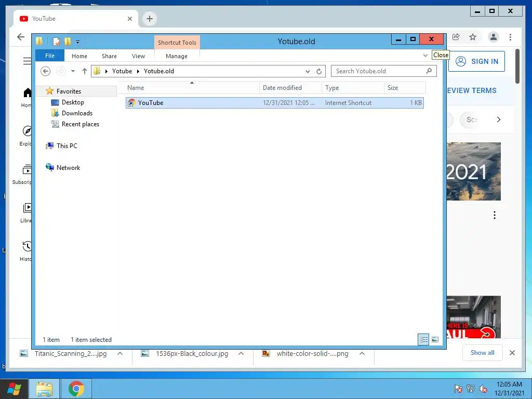532x399 pixels.
Task: Click the Yotube breadcrumb in the address bar
Action: click(122, 71)
